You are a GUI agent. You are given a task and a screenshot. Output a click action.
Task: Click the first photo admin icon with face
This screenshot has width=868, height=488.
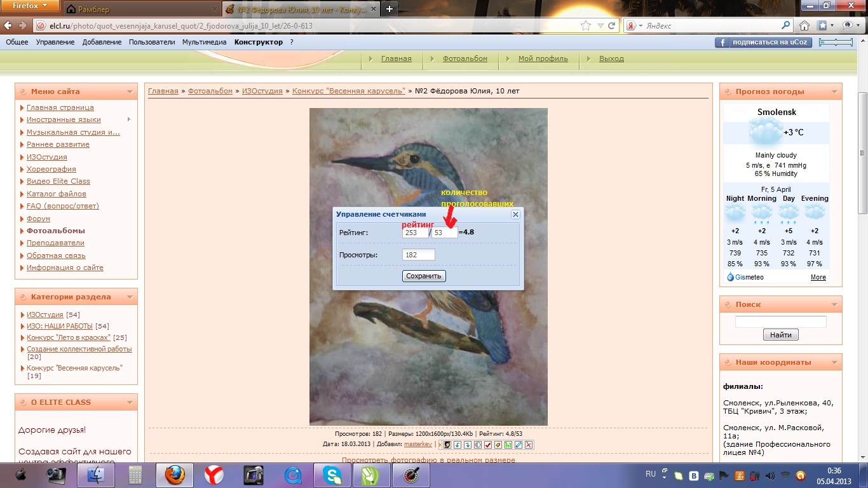(x=447, y=445)
